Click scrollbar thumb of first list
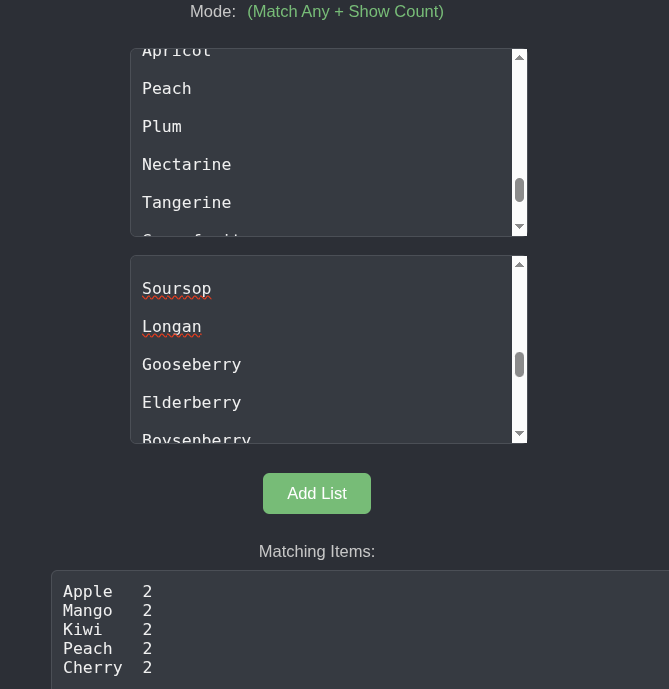The width and height of the screenshot is (669, 689). (x=519, y=190)
